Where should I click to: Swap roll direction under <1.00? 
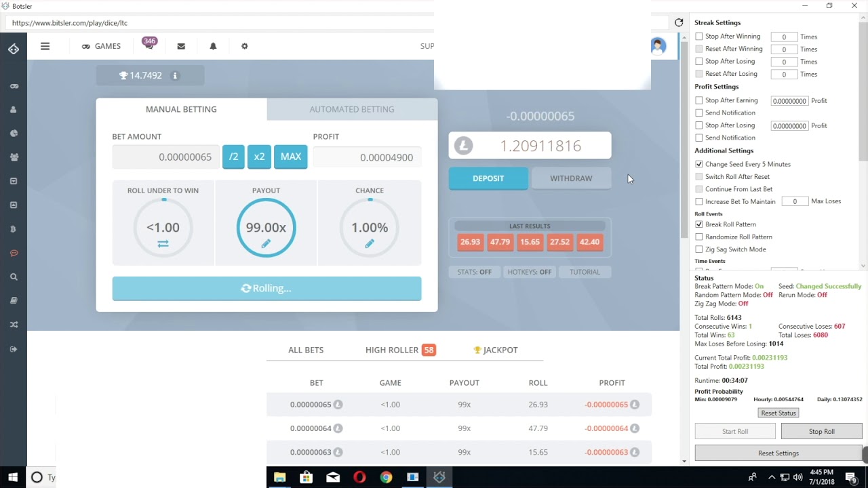[163, 243]
